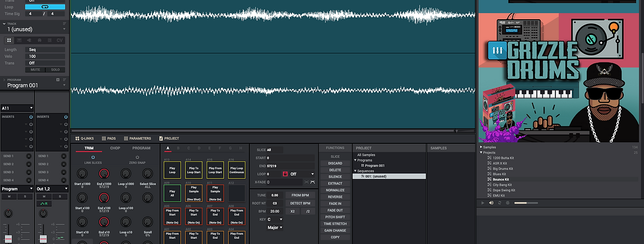This screenshot has height=244, width=644.
Task: Switch to the PROJECT tab
Action: point(169,138)
